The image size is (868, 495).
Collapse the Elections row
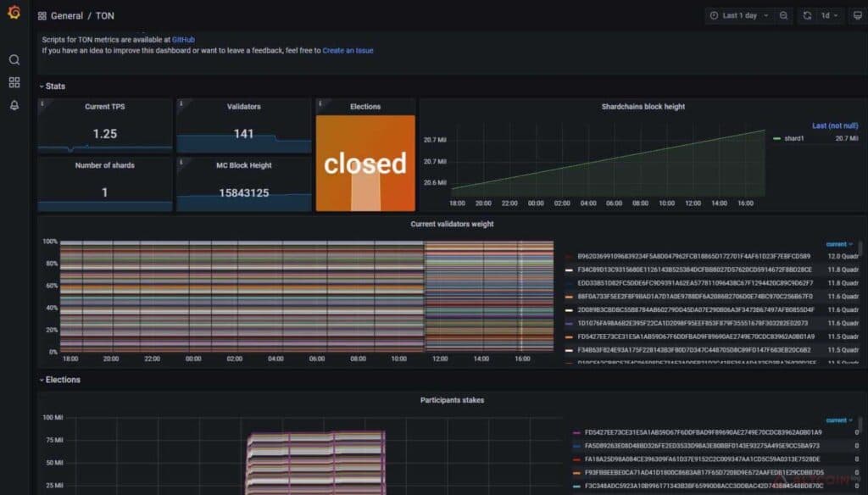pyautogui.click(x=60, y=380)
